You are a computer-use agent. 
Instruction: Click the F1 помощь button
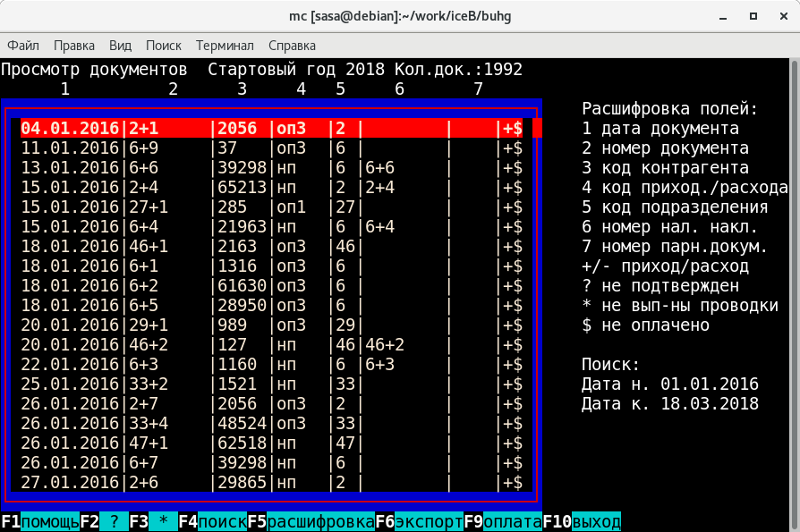point(39,522)
